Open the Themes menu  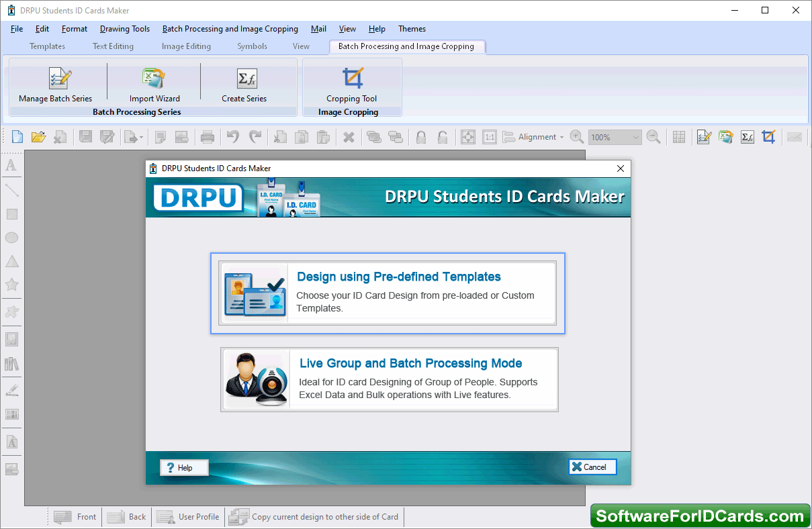pyautogui.click(x=412, y=29)
